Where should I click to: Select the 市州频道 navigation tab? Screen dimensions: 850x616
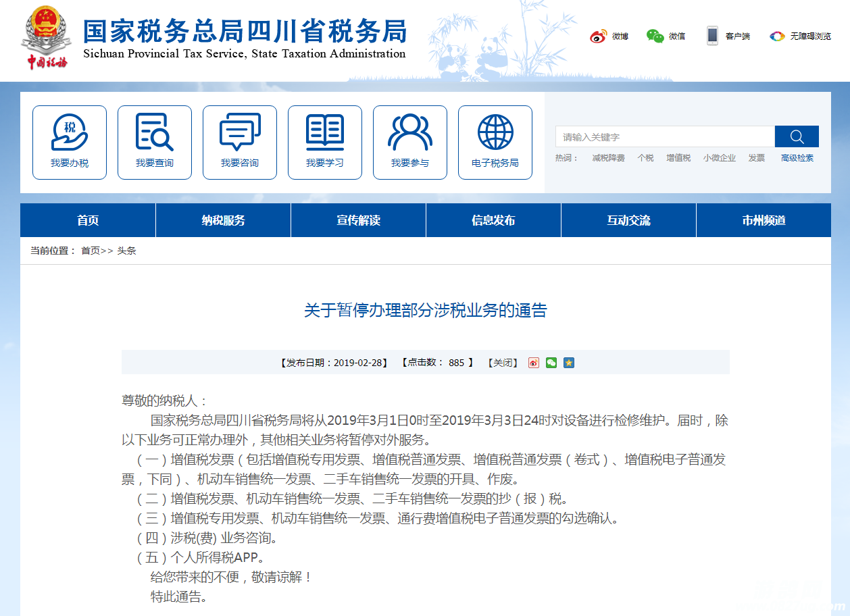tap(764, 220)
